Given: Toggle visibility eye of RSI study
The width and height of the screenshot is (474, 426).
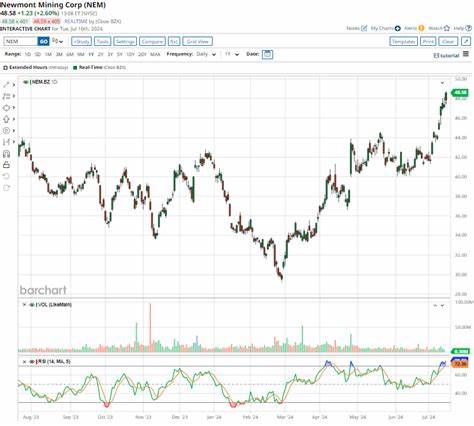Looking at the screenshot, I should (32, 362).
